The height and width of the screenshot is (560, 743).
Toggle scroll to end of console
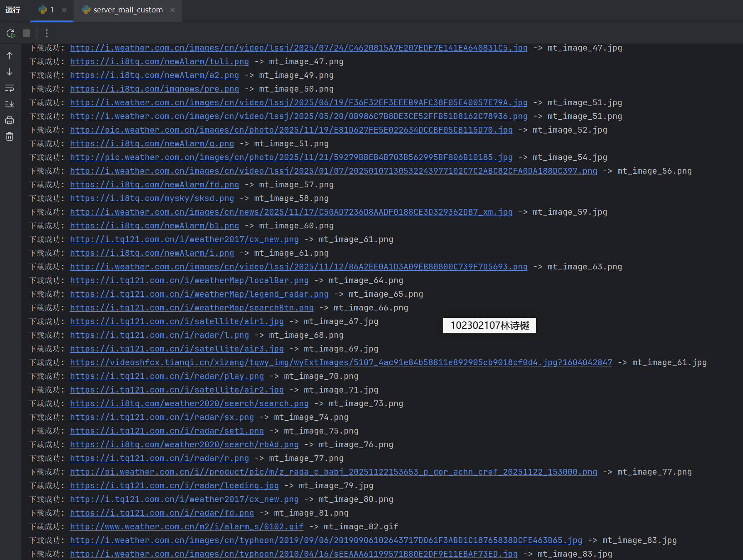[x=10, y=104]
